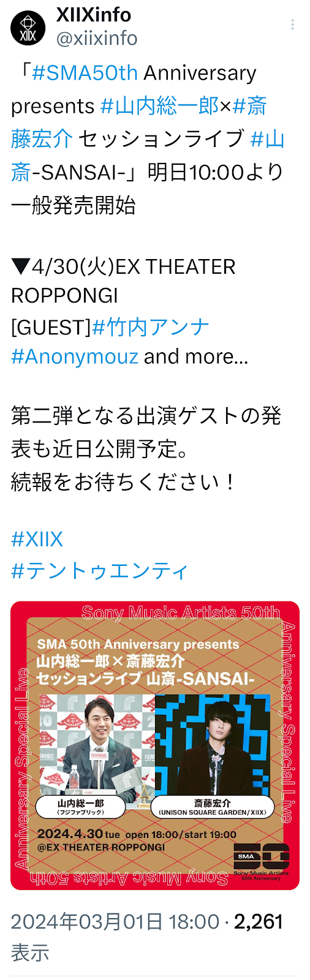Open the @xiixinfo handle link
Image resolution: width=310 pixels, height=980 pixels.
pyautogui.click(x=97, y=39)
